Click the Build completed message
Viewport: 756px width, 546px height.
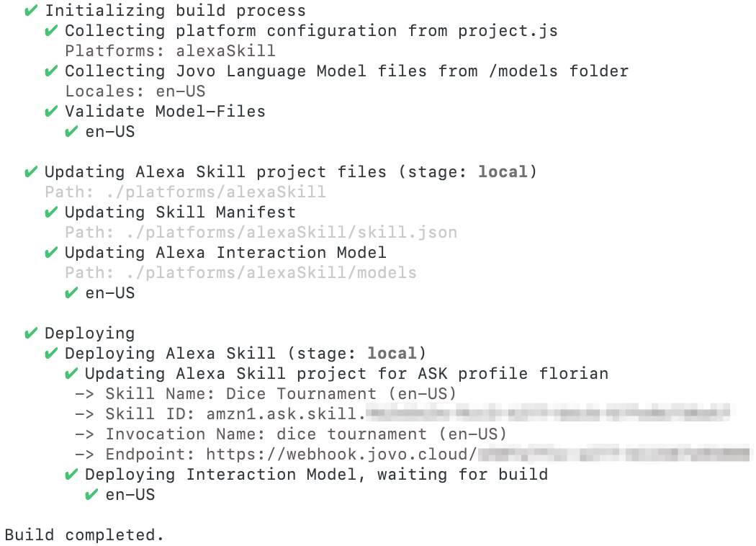pos(84,535)
